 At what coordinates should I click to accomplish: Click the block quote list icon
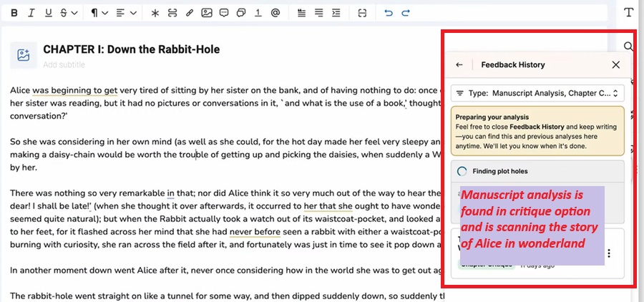301,13
